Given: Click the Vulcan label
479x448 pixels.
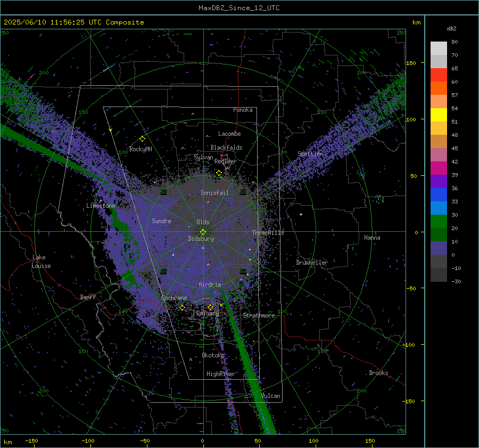Looking at the screenshot, I should pos(270,396).
